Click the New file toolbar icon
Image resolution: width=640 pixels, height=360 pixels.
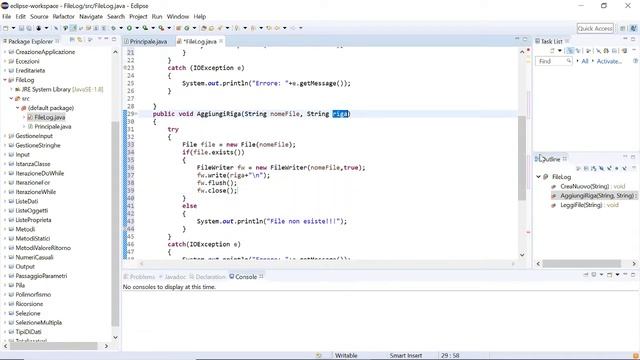[x=5, y=28]
